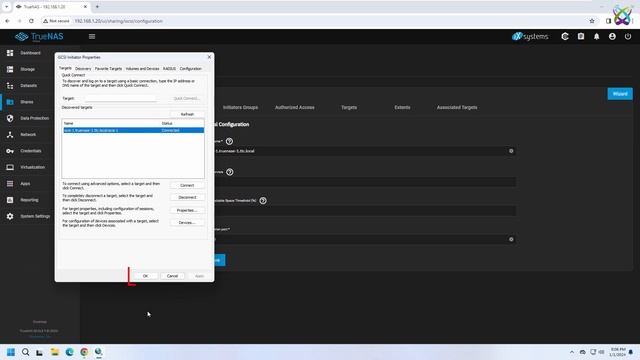Switch to Authorized Access tab
The height and width of the screenshot is (360, 640).
295,107
